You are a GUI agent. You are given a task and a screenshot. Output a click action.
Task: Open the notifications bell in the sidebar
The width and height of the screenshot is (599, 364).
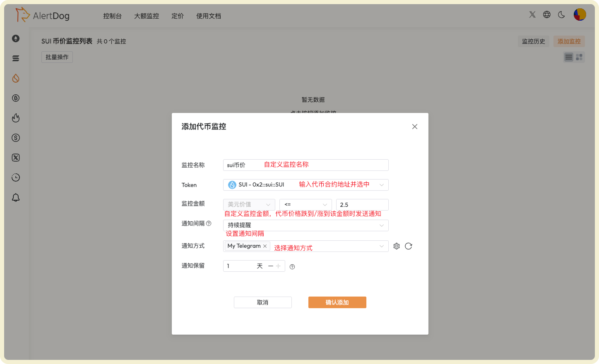[16, 197]
